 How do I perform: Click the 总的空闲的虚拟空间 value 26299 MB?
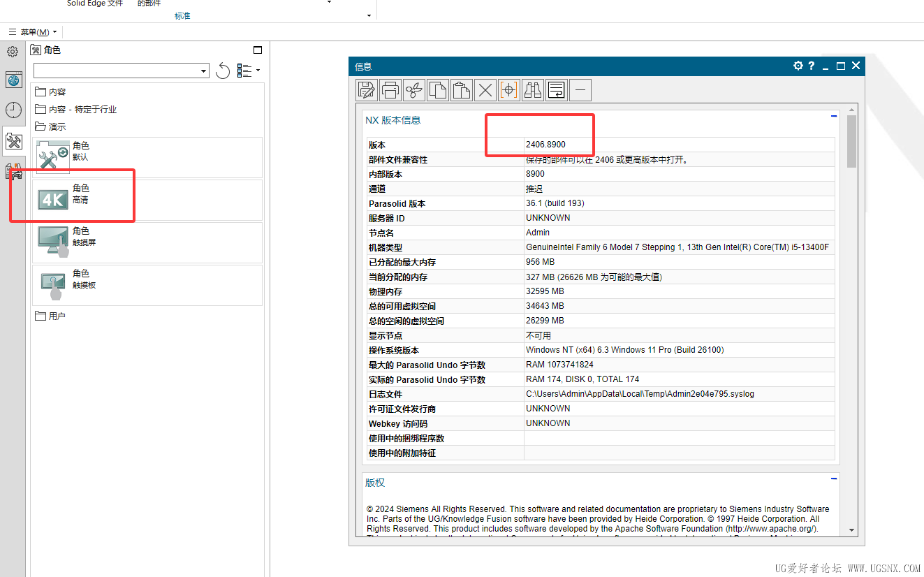tap(545, 321)
